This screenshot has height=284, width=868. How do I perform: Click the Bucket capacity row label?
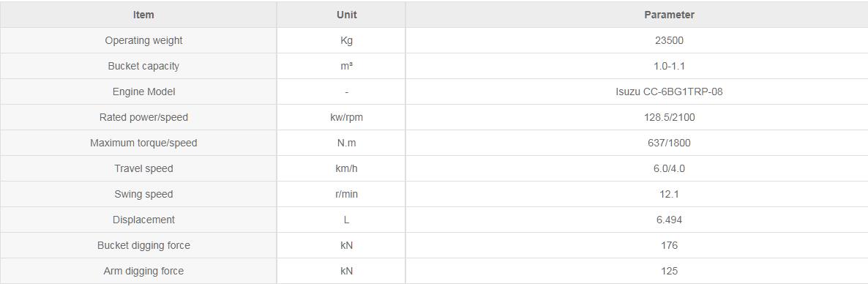point(143,66)
